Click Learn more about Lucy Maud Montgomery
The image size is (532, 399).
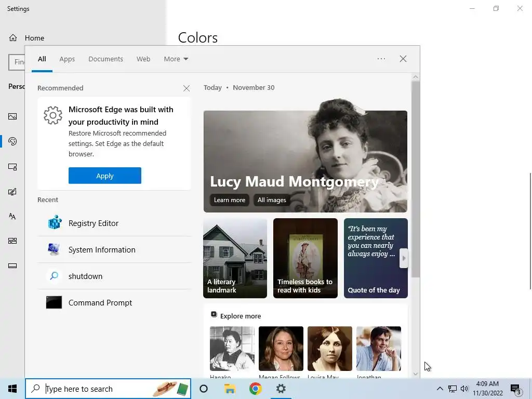pos(229,200)
